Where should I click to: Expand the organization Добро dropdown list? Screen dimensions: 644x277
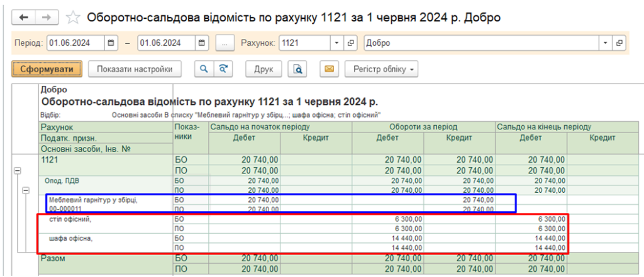[x=606, y=43]
